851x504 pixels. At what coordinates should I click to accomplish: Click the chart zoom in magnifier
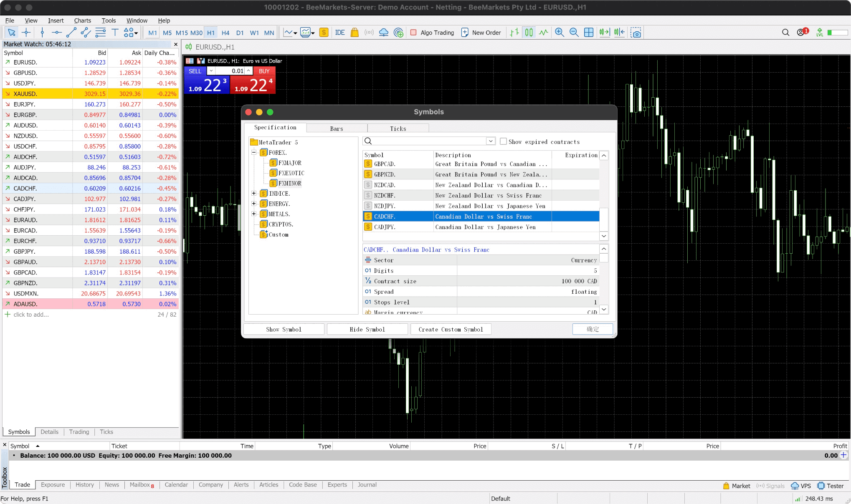(x=560, y=33)
